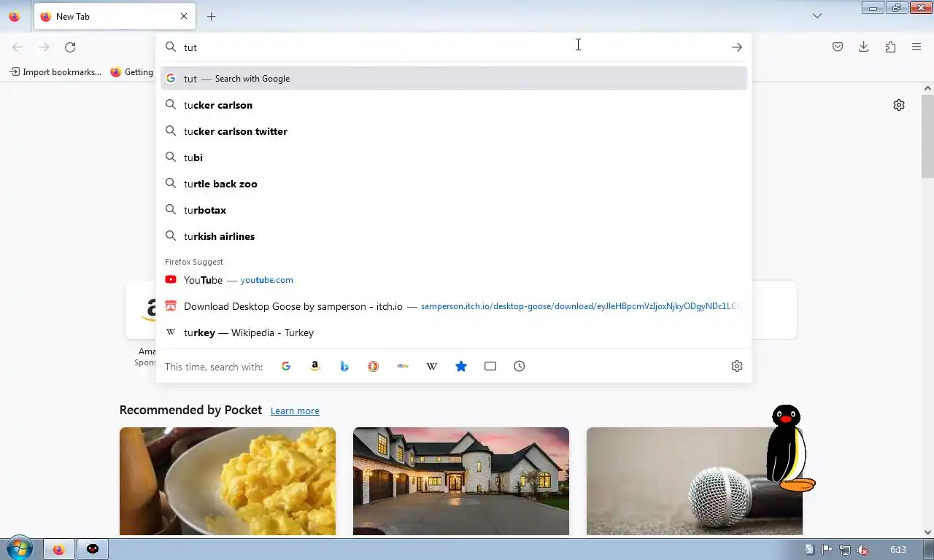This screenshot has height=560, width=934.
Task: Open the Downloads panel
Action: (x=864, y=47)
